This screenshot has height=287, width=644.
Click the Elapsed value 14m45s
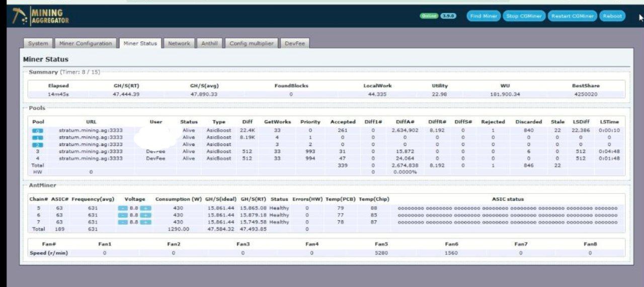click(58, 94)
